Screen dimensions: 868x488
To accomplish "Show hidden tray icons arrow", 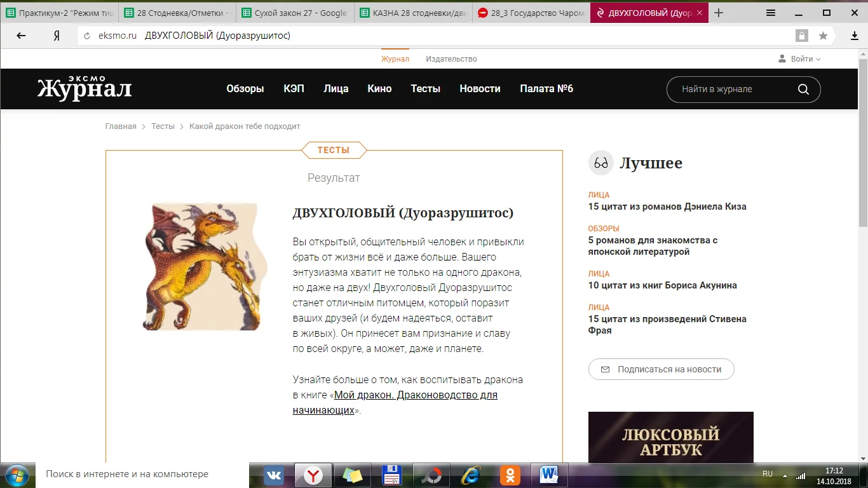I will [785, 475].
